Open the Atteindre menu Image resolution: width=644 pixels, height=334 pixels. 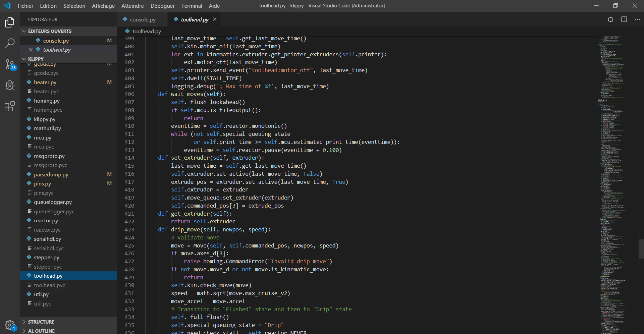click(132, 6)
